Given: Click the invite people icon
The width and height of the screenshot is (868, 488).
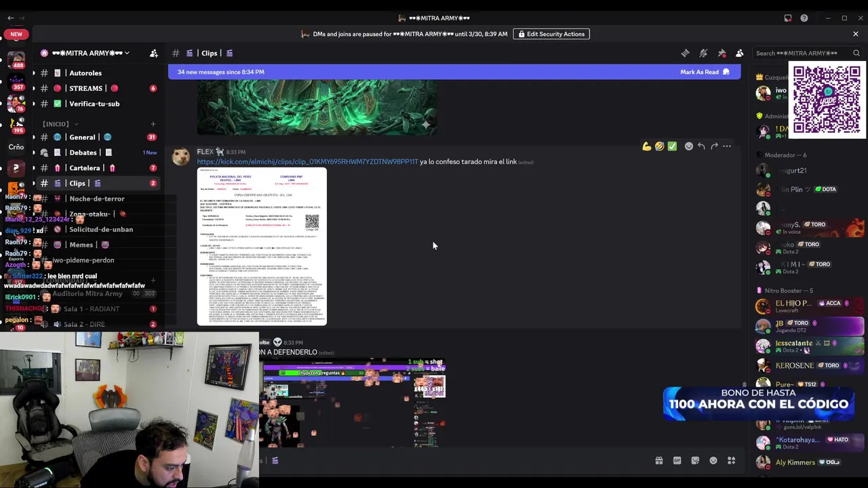Looking at the screenshot, I should coord(154,53).
